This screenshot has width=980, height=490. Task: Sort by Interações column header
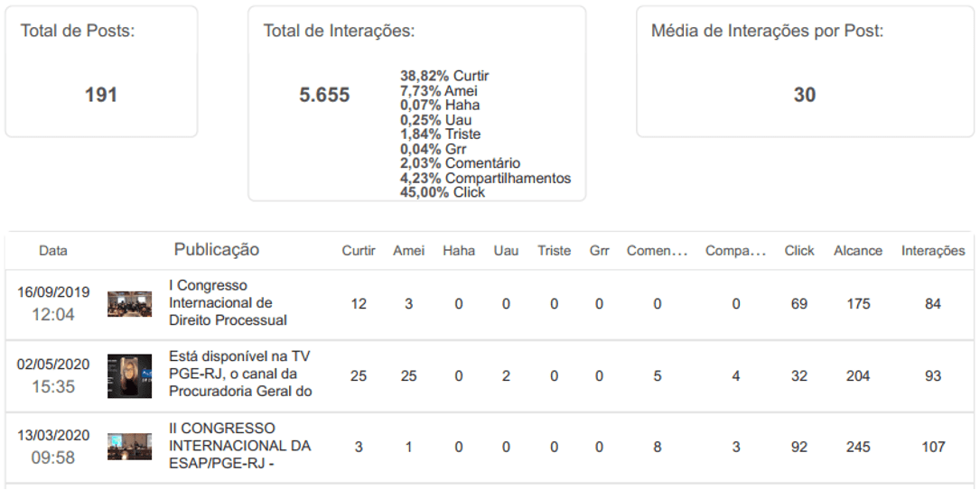click(x=933, y=251)
